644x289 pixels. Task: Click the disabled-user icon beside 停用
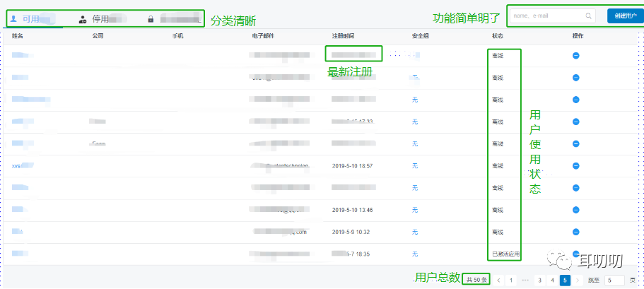(83, 19)
